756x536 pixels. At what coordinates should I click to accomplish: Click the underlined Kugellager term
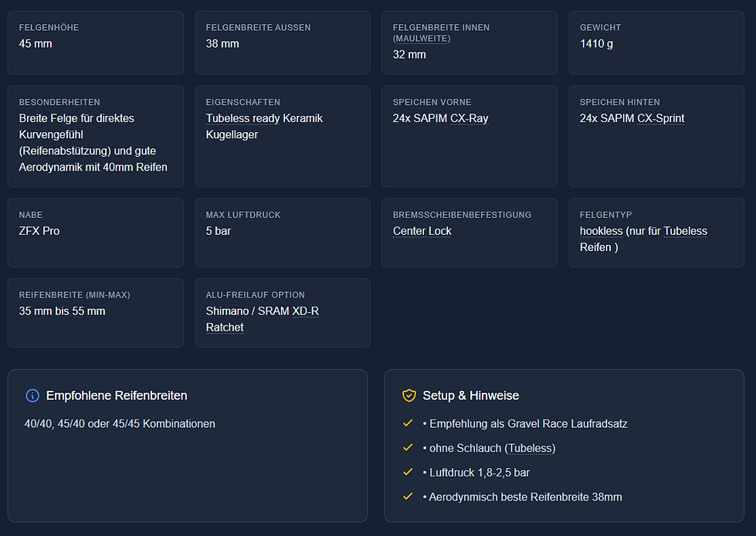pyautogui.click(x=232, y=134)
